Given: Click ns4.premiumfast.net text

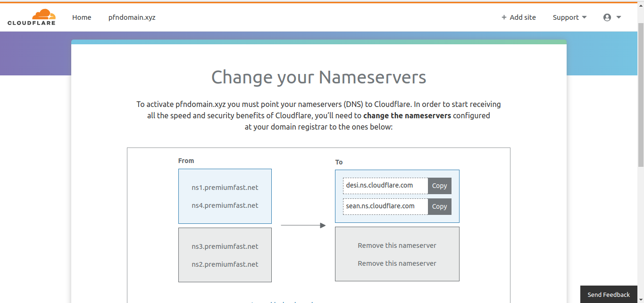Looking at the screenshot, I should pos(225,205).
